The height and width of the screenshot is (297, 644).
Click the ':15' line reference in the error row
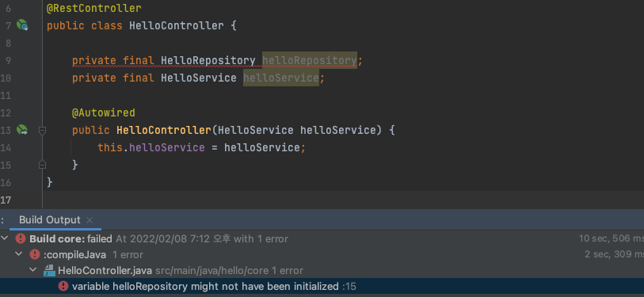coord(349,287)
